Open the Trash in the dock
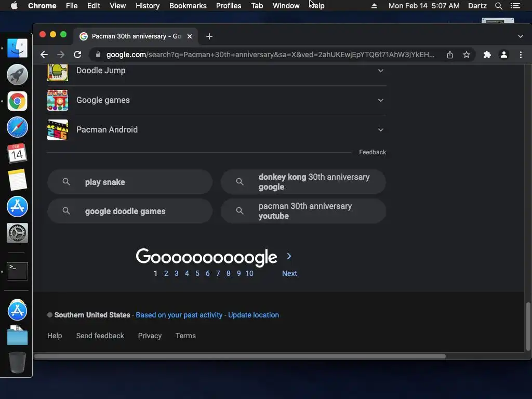Image resolution: width=532 pixels, height=399 pixels. [x=17, y=362]
